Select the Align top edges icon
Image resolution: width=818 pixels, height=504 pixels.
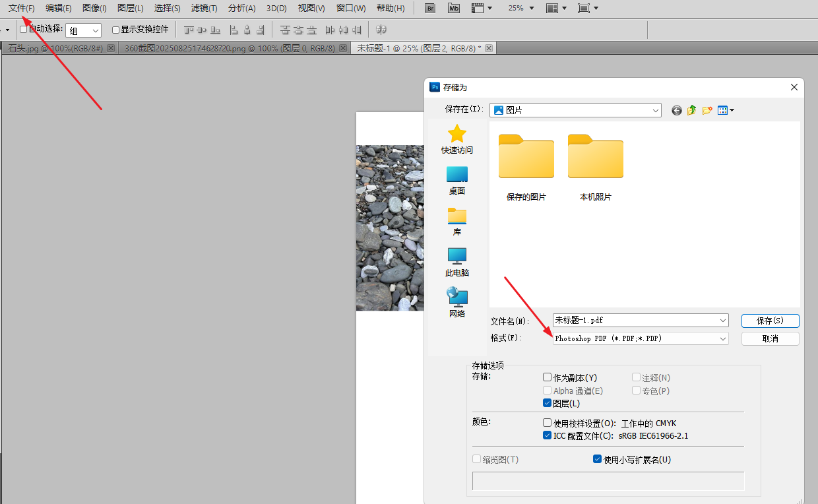189,30
